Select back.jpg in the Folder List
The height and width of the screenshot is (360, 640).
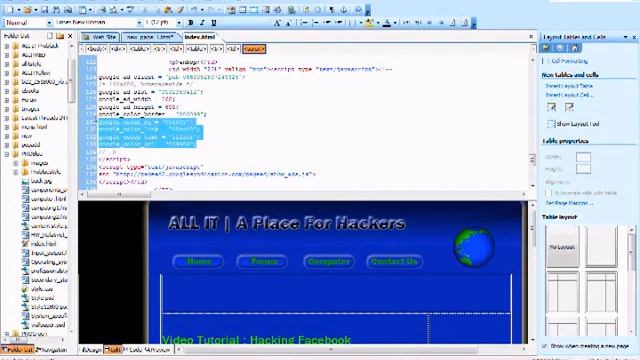(41, 181)
